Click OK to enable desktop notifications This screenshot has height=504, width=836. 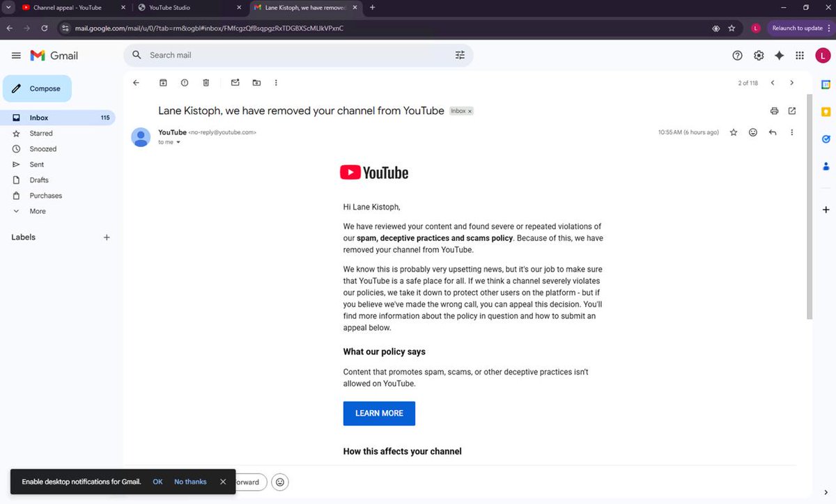[x=157, y=482]
